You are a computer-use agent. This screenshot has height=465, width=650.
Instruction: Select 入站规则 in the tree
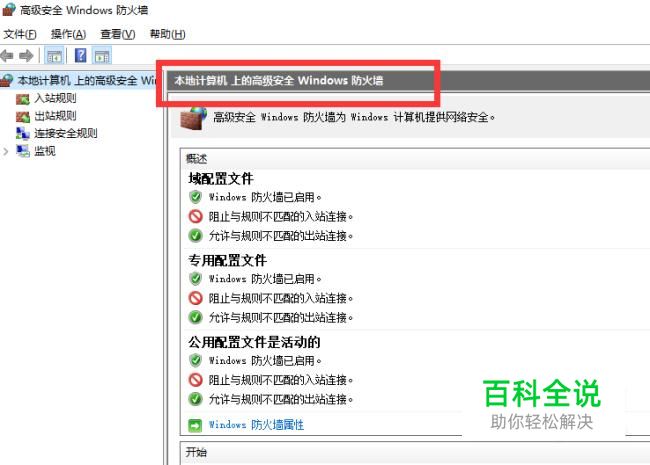55,99
